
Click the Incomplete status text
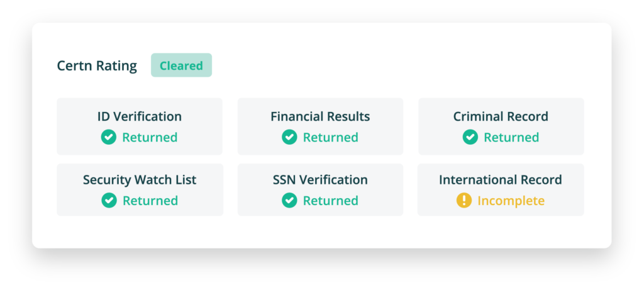[511, 201]
